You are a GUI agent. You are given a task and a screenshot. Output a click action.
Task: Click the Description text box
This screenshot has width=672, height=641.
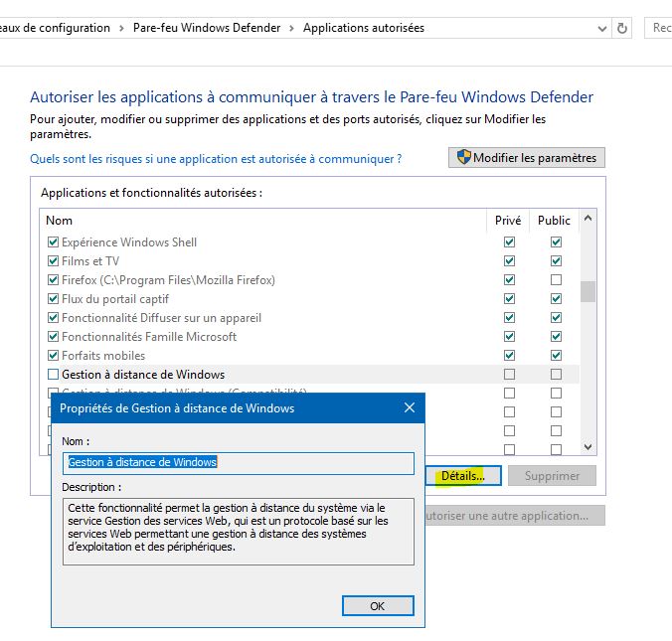(x=239, y=532)
